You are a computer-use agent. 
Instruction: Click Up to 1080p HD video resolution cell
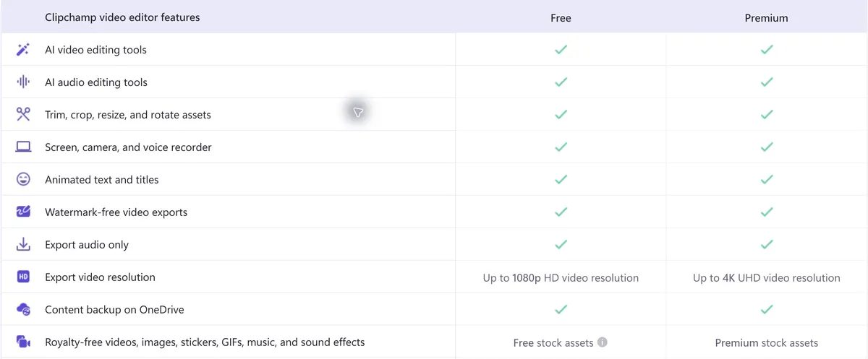pos(561,277)
